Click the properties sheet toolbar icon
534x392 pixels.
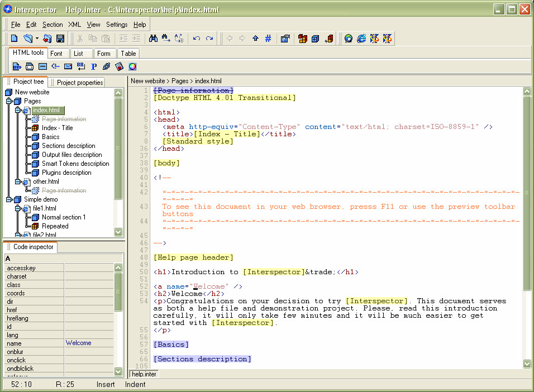pyautogui.click(x=285, y=39)
